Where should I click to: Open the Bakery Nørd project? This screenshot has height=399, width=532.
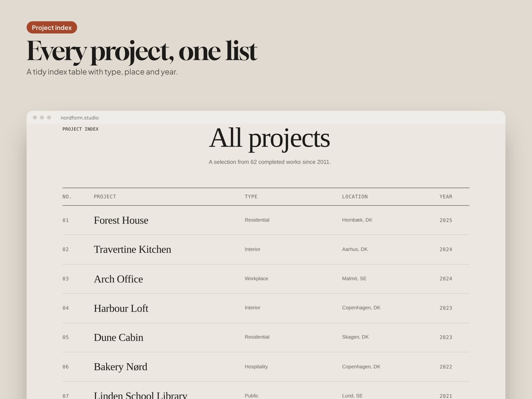click(120, 367)
